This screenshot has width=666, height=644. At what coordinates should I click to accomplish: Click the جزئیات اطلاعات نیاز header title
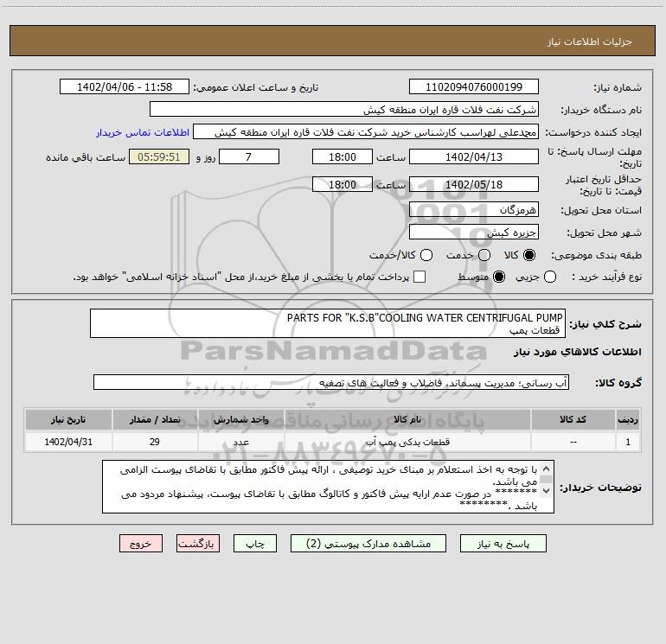point(590,41)
